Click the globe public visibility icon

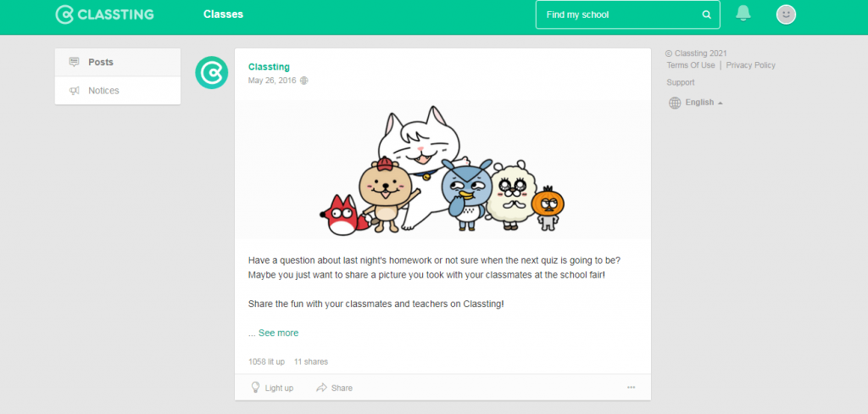point(304,81)
